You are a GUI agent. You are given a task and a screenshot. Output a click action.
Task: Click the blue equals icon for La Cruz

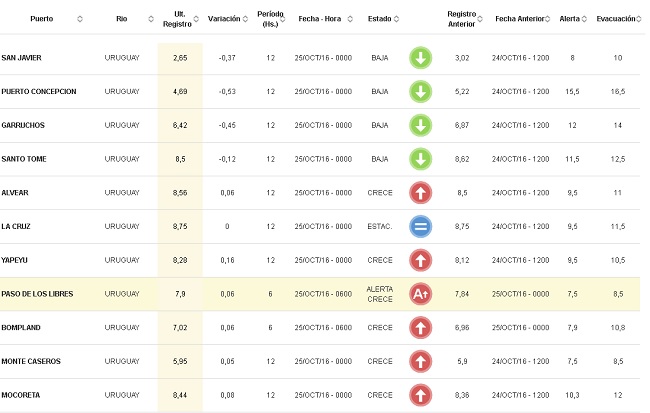pos(421,227)
